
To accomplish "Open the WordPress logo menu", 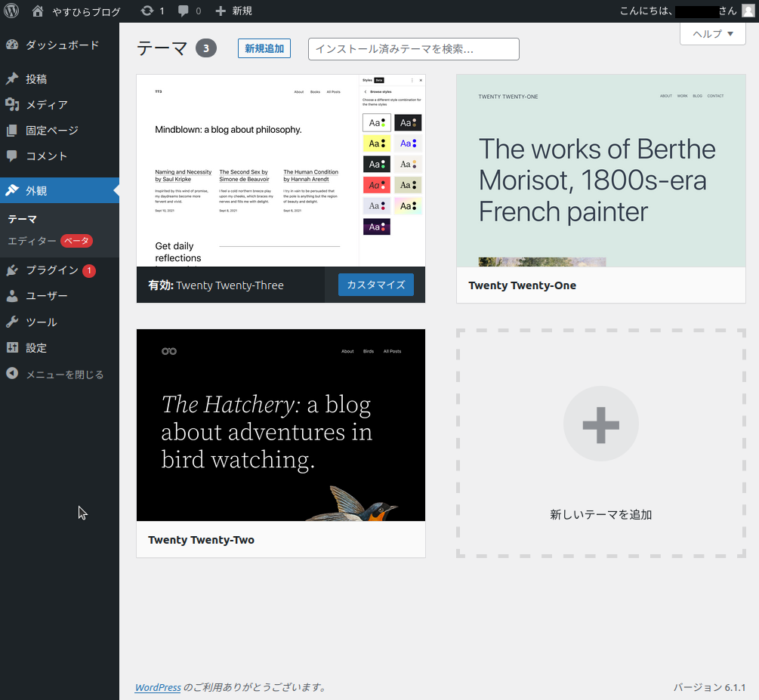I will point(11,11).
